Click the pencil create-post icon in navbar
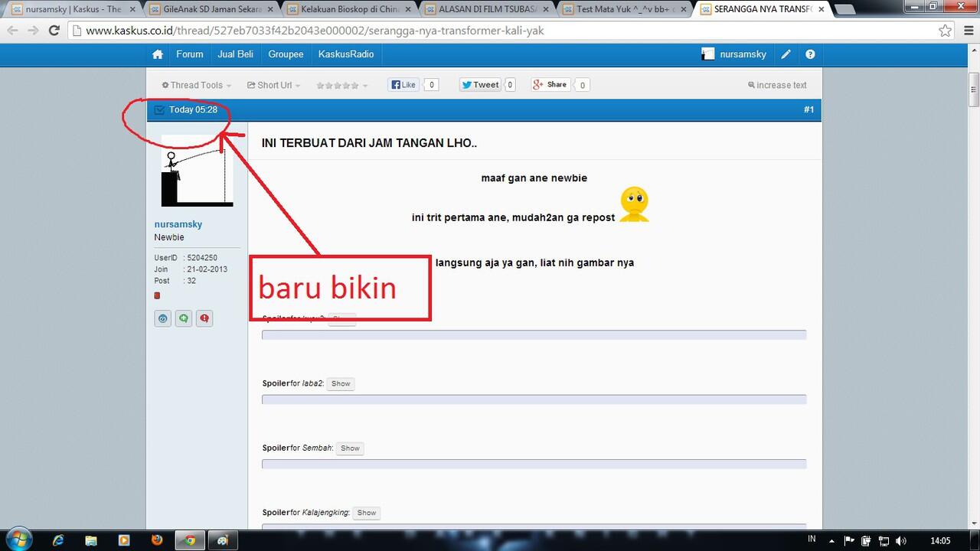980x551 pixels. coord(786,54)
